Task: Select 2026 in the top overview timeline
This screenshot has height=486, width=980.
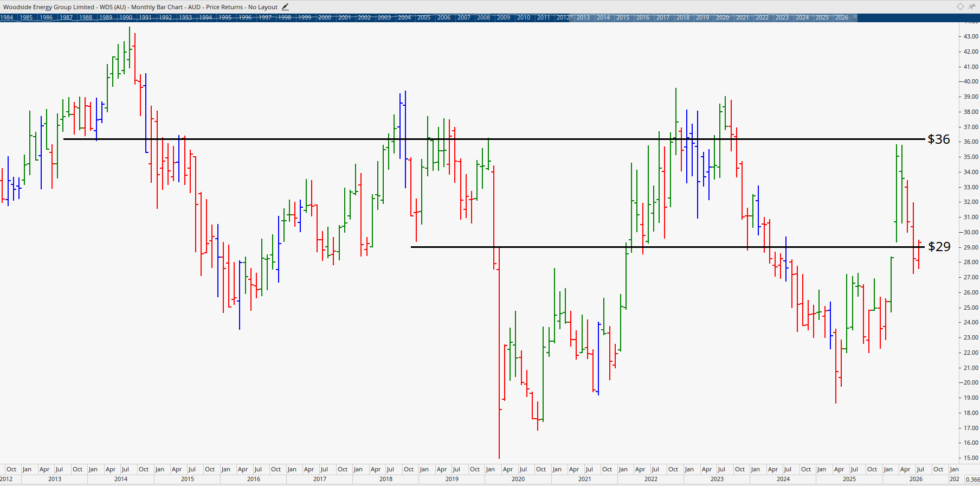Action: [x=842, y=17]
